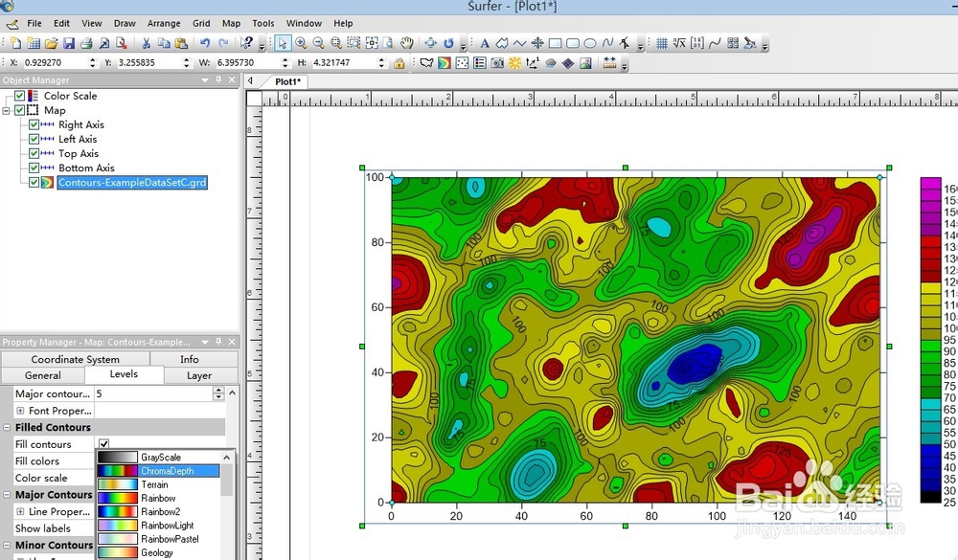Collapse the Filled Contours section
This screenshot has height=560, width=958.
coord(7,428)
